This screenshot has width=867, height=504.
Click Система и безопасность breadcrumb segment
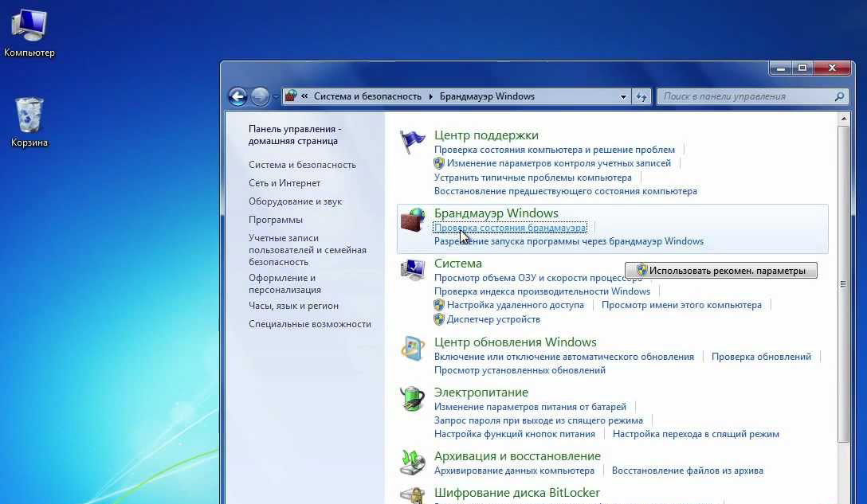(x=367, y=96)
